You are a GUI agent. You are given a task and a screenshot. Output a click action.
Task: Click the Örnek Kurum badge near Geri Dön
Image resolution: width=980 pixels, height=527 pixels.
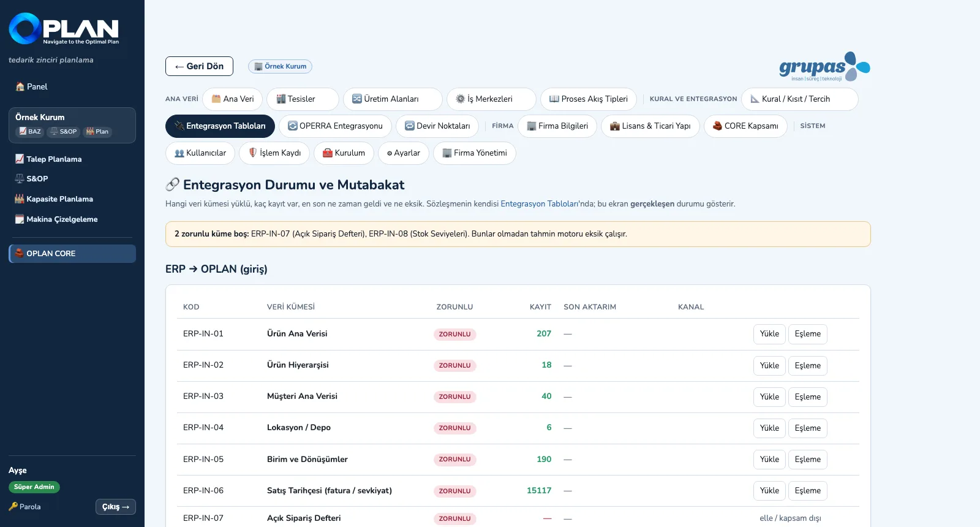(x=280, y=66)
